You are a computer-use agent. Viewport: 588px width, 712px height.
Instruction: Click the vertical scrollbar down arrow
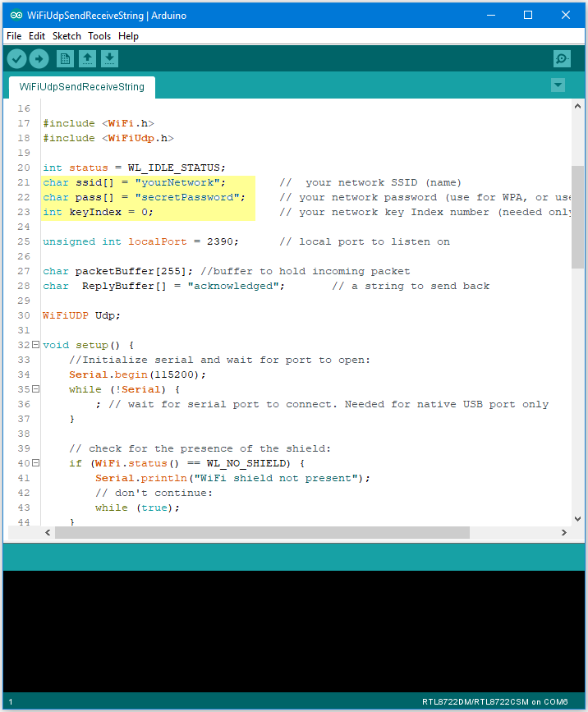pyautogui.click(x=577, y=518)
